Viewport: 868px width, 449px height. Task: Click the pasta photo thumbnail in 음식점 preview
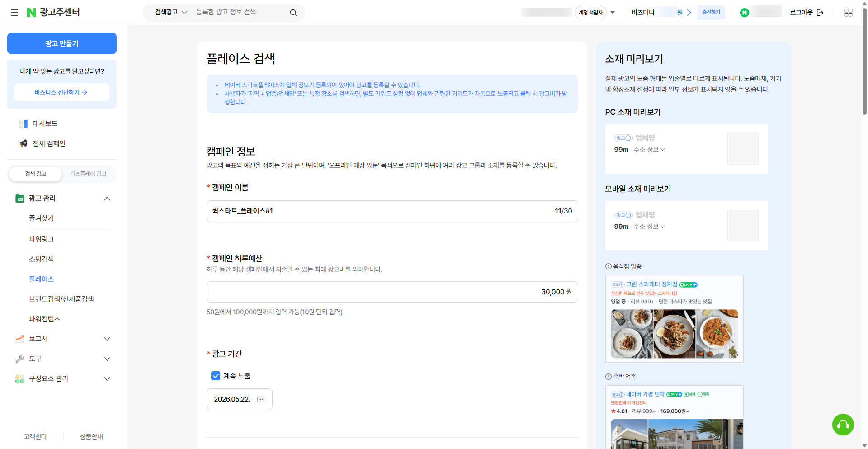675,334
